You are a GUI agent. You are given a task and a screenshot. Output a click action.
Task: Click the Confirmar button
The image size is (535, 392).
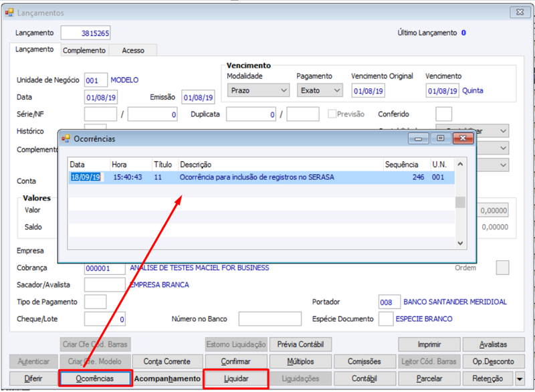tap(236, 361)
